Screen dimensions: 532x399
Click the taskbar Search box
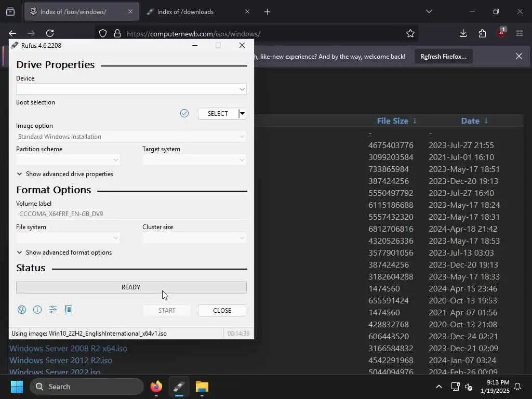[x=87, y=387]
